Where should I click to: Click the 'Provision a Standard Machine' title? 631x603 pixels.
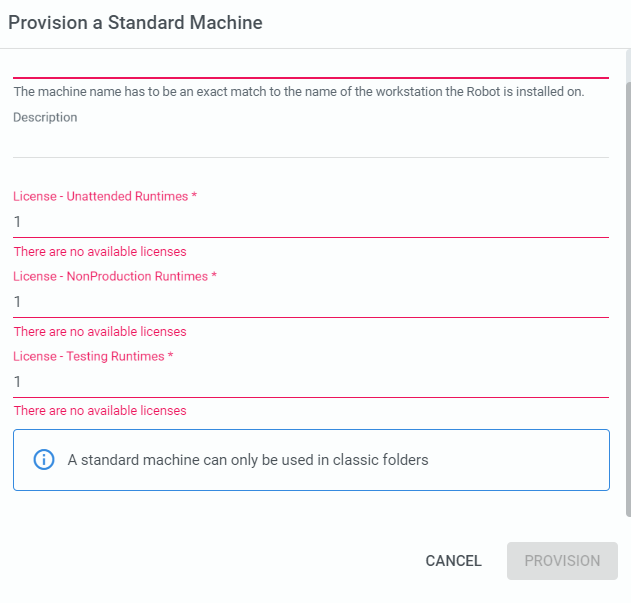(x=135, y=23)
